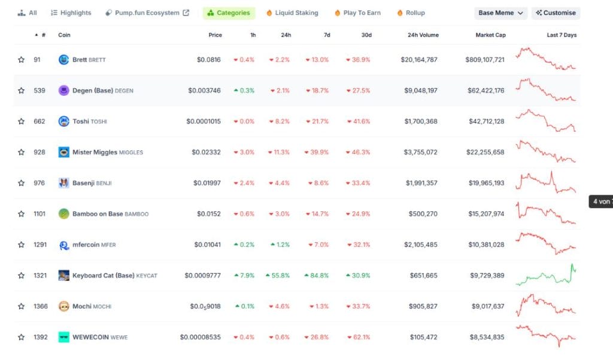Click the flame icon beside Play To Earn
The width and height of the screenshot is (613, 364).
[x=338, y=13]
